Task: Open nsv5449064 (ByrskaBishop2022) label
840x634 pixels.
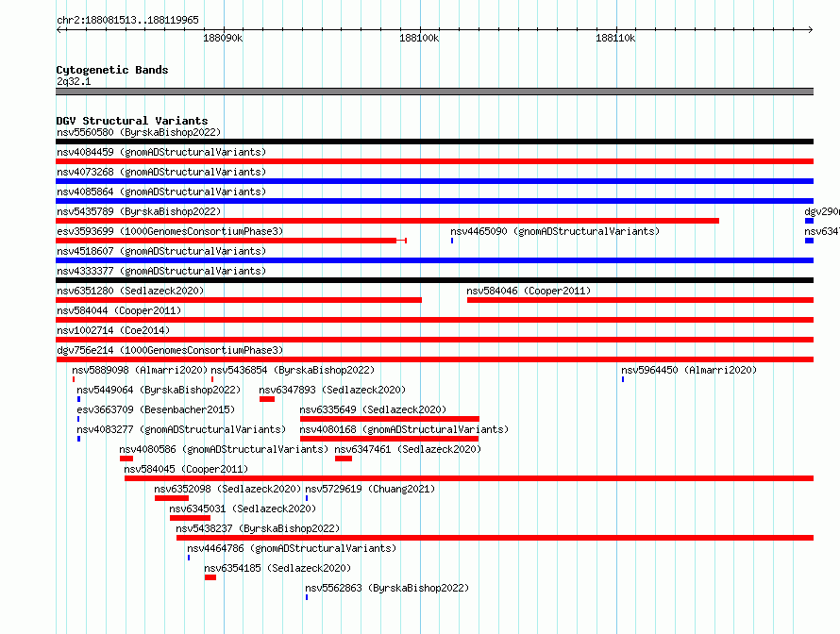Action: [159, 390]
